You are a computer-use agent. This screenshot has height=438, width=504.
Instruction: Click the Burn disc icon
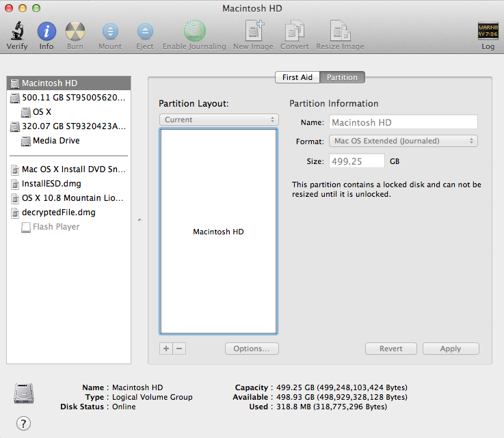(x=75, y=31)
